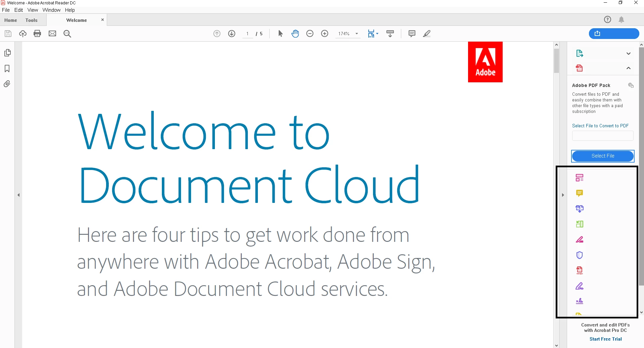Expand the Export PDF section chevron
This screenshot has width=644, height=348.
click(x=629, y=53)
